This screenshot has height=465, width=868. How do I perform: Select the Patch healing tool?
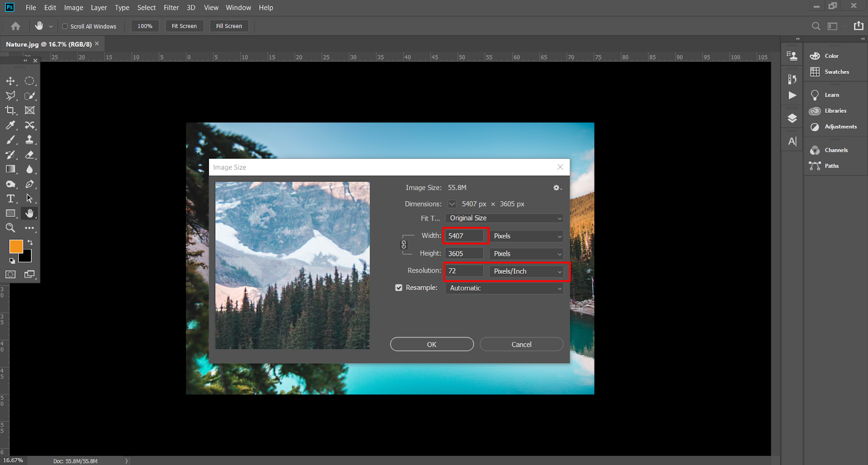[x=29, y=125]
